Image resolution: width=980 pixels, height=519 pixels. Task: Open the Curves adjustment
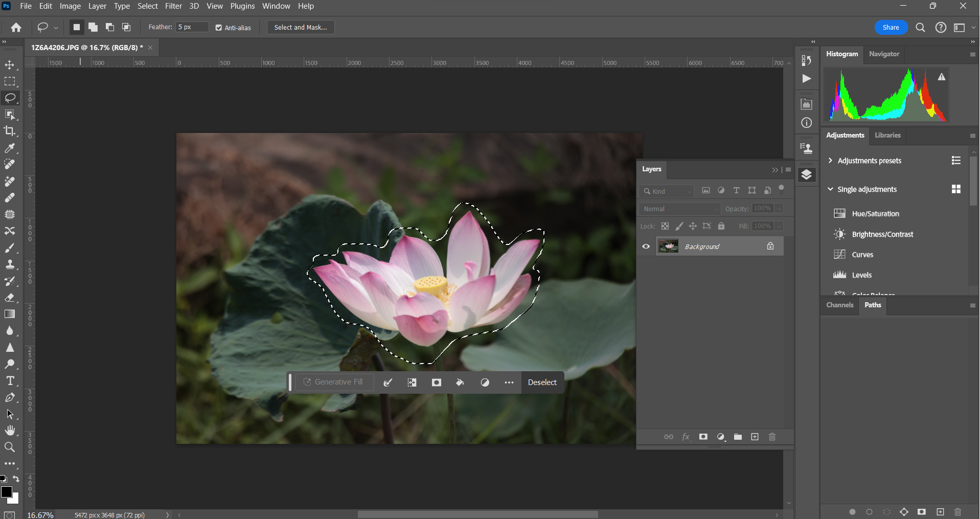(862, 254)
